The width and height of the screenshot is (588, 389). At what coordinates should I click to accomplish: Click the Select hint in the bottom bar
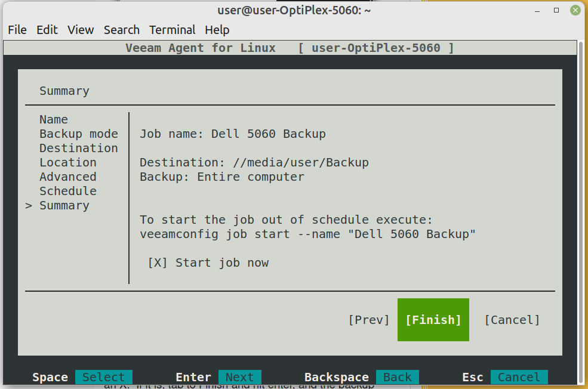point(103,377)
